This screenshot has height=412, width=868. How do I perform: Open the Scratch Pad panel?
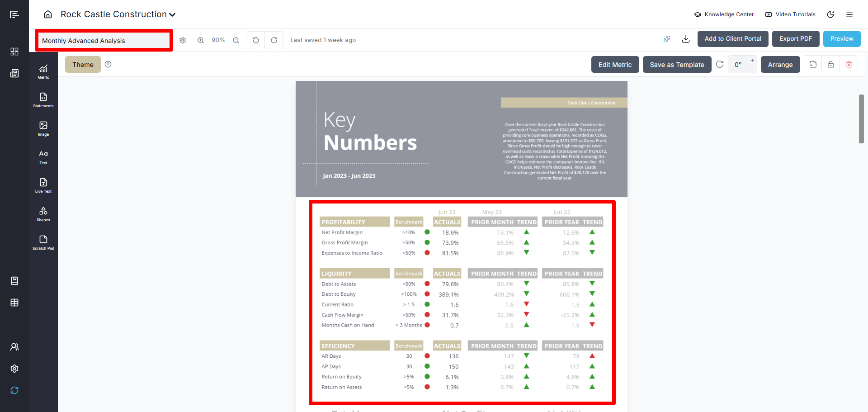(x=43, y=242)
